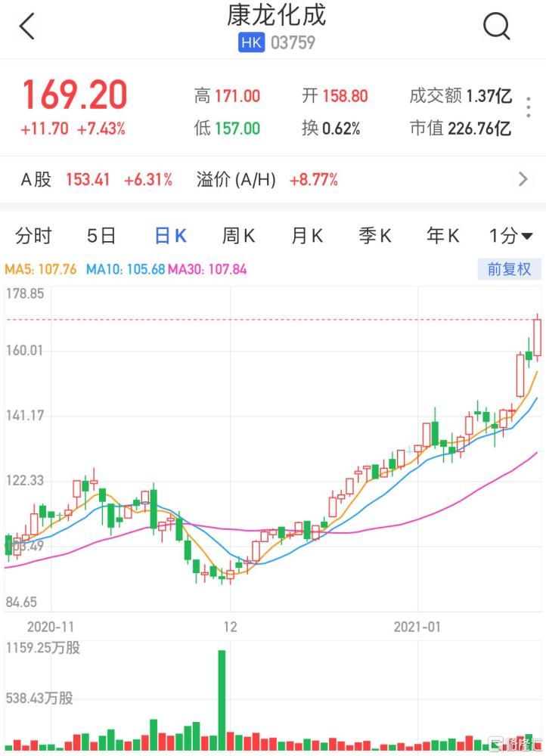Switch to the 5日 tab
This screenshot has height=756, width=546.
[x=101, y=236]
